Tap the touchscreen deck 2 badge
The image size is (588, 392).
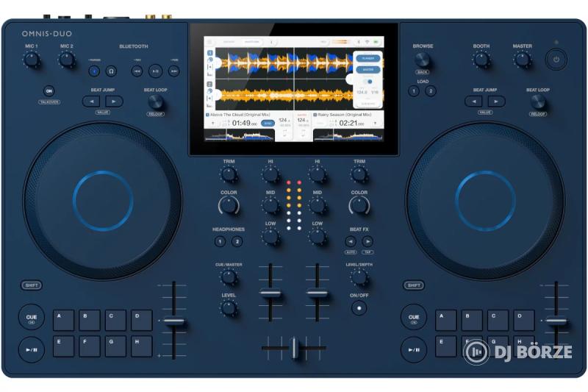(x=210, y=85)
